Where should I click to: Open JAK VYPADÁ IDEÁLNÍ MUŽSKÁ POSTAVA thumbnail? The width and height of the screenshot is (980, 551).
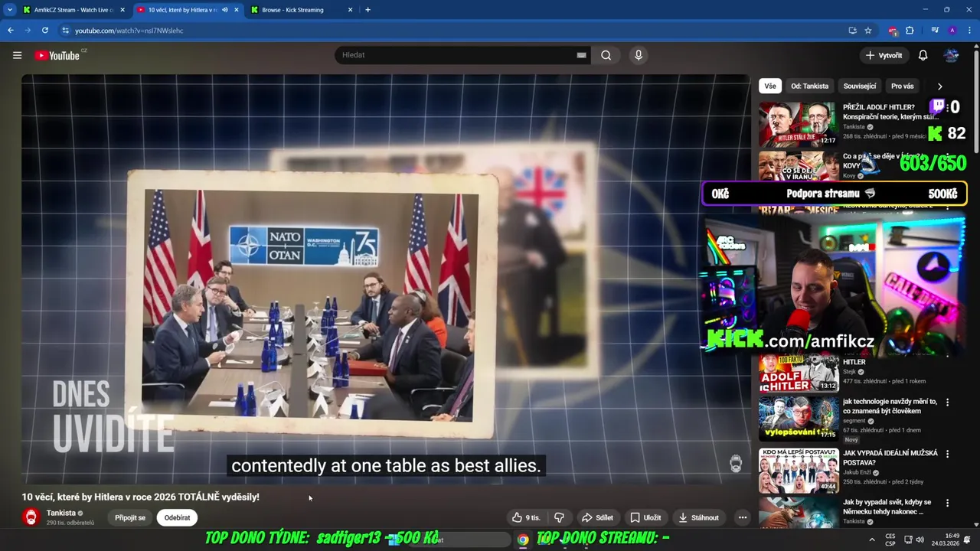click(798, 471)
